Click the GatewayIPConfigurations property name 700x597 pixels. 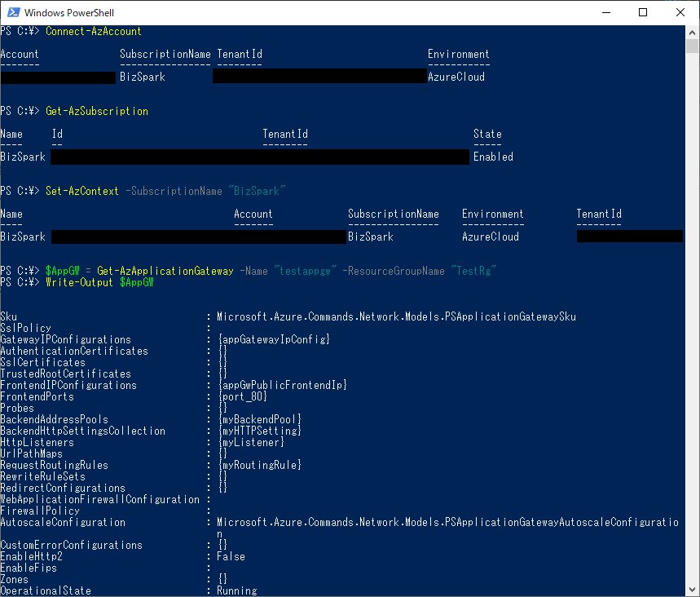(x=66, y=339)
